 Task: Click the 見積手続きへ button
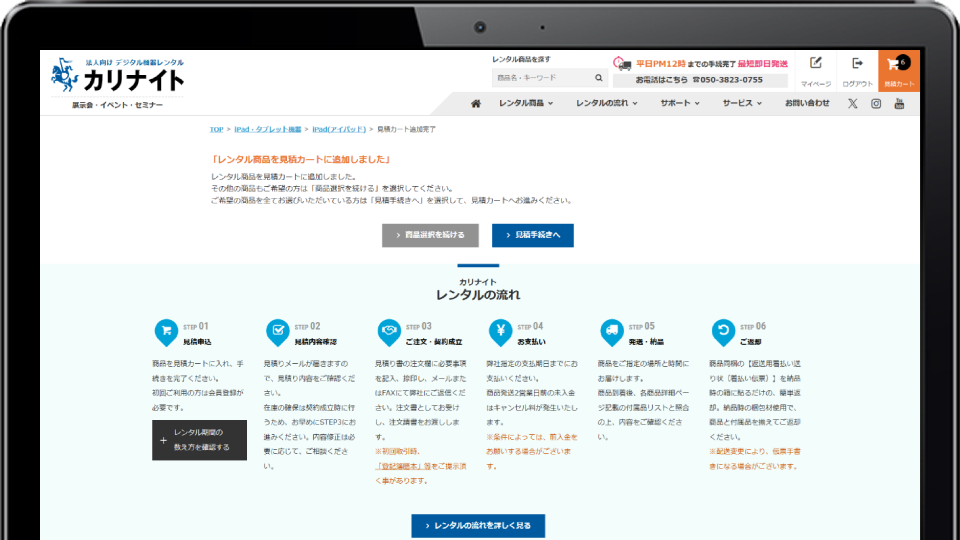point(533,235)
